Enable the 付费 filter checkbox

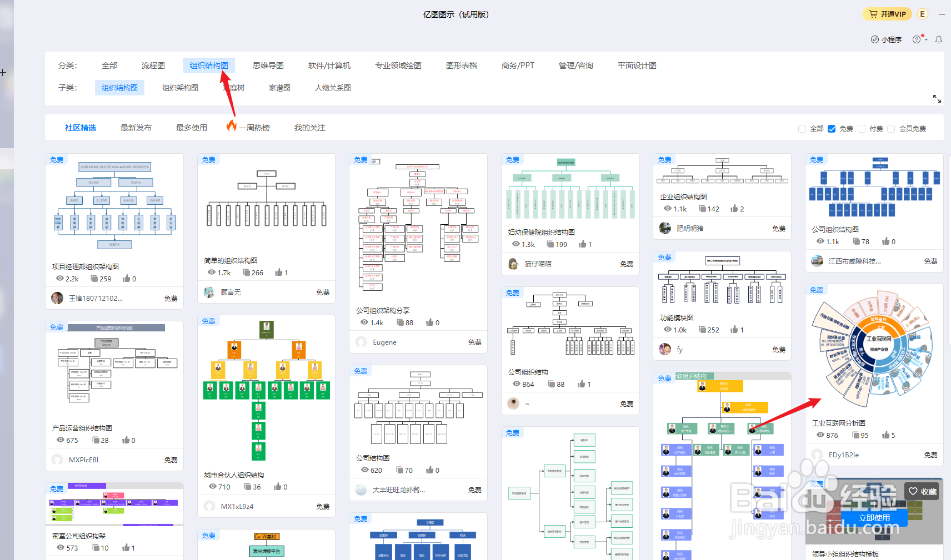click(x=861, y=129)
